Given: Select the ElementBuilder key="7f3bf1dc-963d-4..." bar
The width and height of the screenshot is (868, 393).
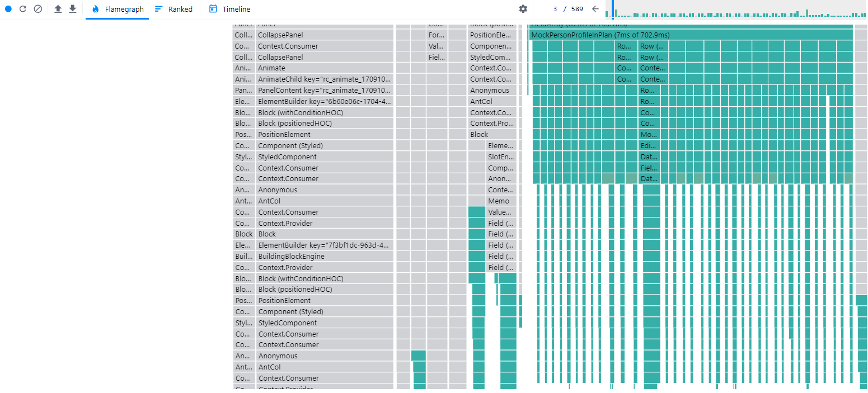Looking at the screenshot, I should [325, 245].
